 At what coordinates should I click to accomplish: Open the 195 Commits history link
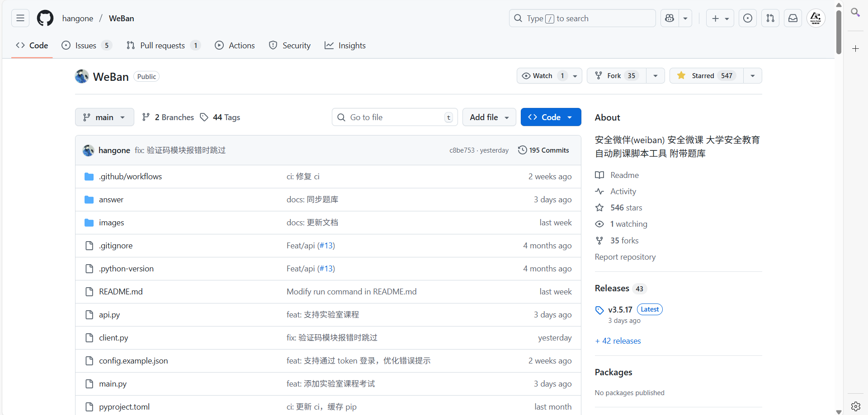(544, 150)
